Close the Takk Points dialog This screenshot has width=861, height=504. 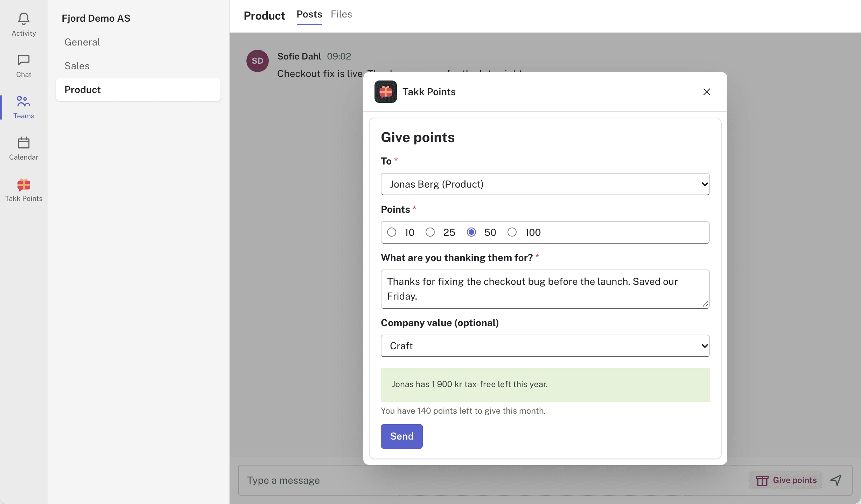click(x=707, y=92)
